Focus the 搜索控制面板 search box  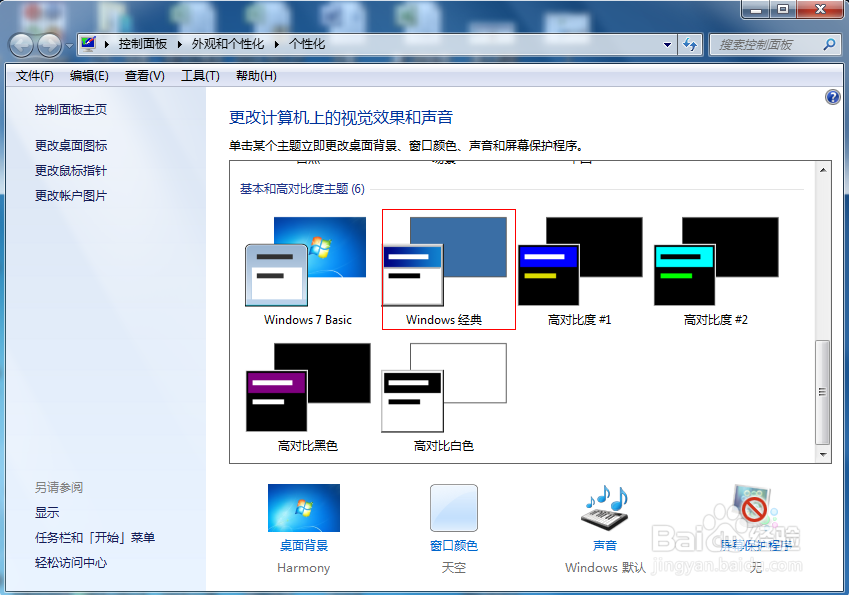(x=766, y=45)
